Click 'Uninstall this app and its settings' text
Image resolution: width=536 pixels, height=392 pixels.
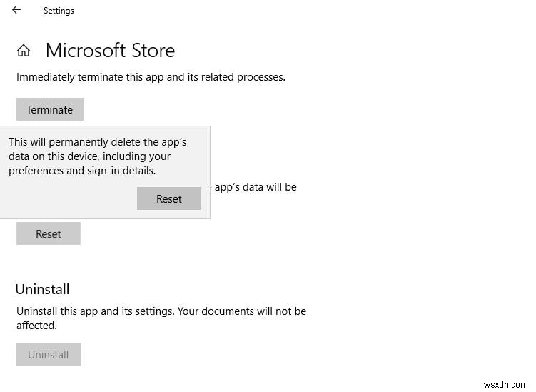(161, 318)
